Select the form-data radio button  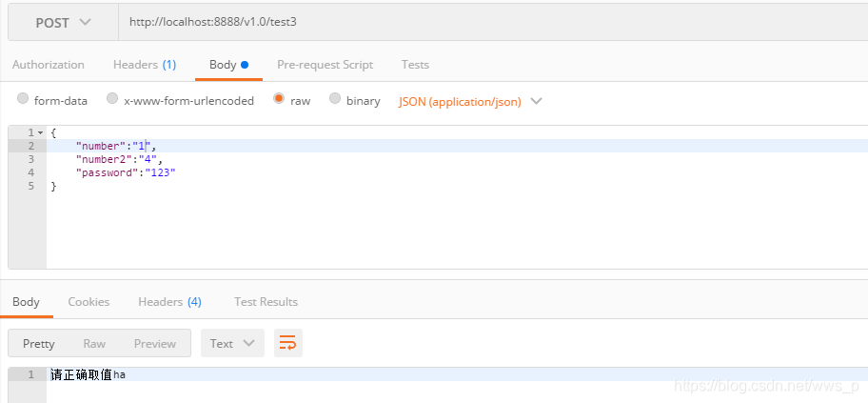click(x=23, y=99)
